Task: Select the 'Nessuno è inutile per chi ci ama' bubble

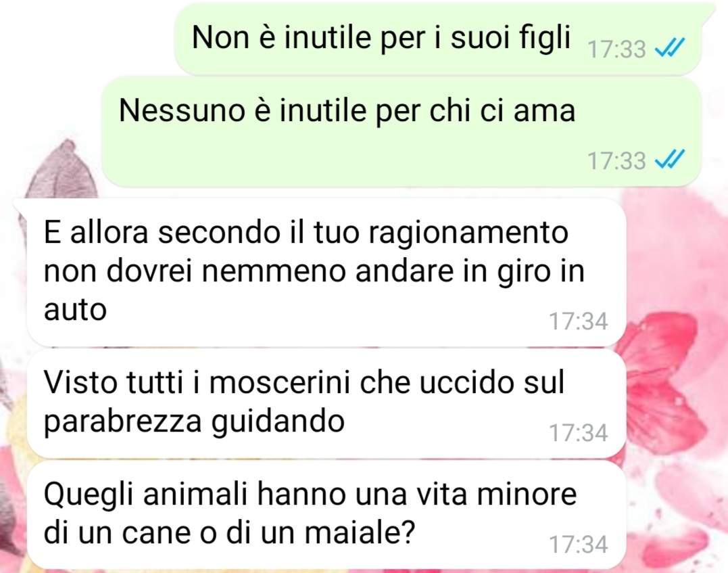Action: [x=401, y=131]
